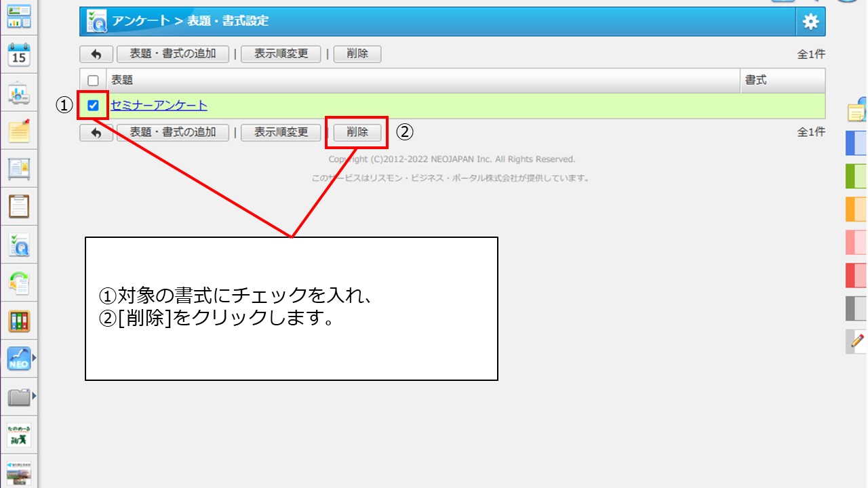The height and width of the screenshot is (488, 868).
Task: Uncheck the セミナーアンケート row checkbox
Action: tap(93, 105)
